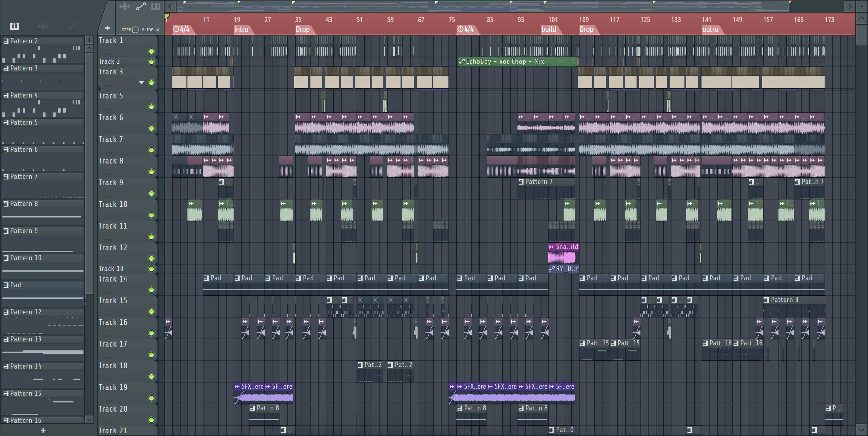Screen dimensions: 868x436
Task: Click the Track 13 header label
Action: click(x=111, y=269)
